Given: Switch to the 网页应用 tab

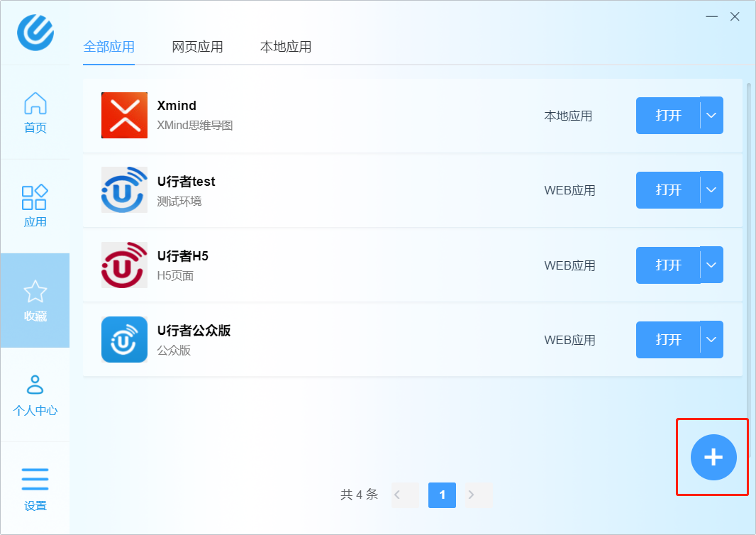Looking at the screenshot, I should click(197, 47).
